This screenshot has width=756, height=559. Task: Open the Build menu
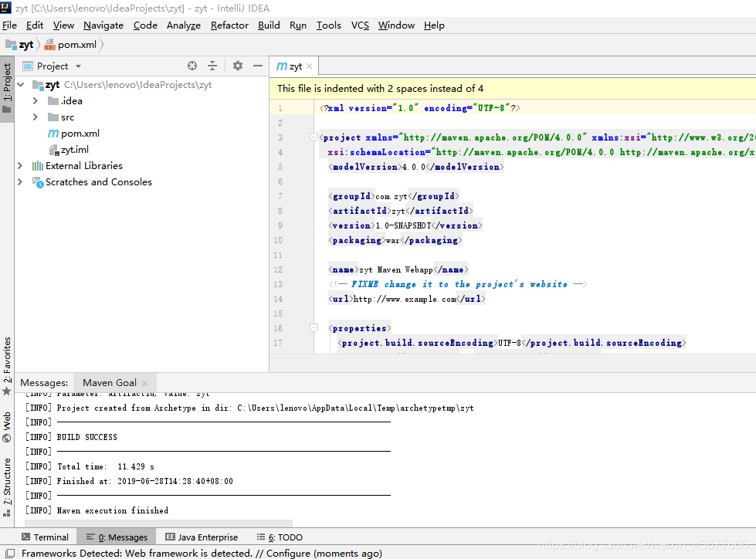[269, 25]
